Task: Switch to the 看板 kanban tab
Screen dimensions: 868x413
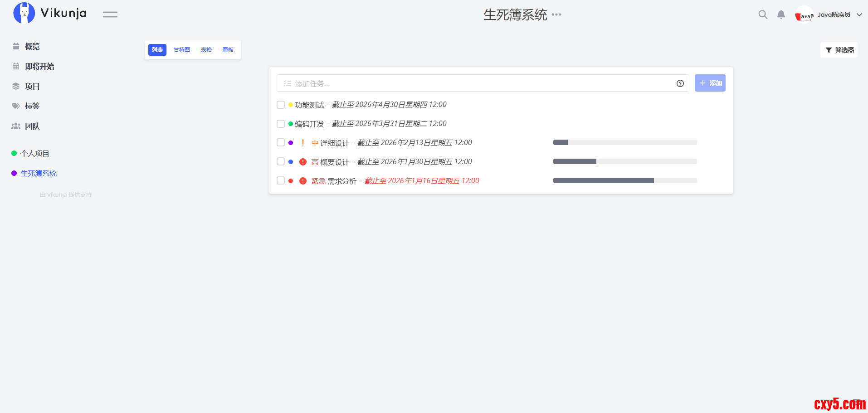Action: pos(228,50)
